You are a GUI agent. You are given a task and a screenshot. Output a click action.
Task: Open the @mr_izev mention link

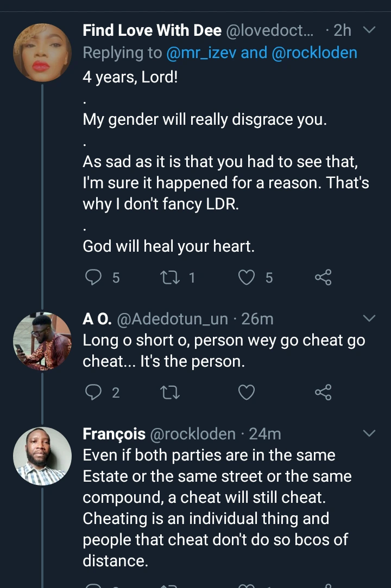(x=194, y=53)
